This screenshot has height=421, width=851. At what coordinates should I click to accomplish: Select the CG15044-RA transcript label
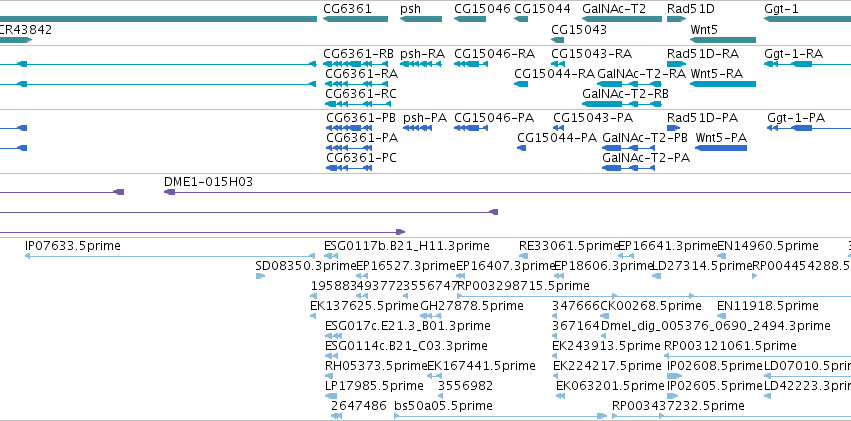[555, 73]
